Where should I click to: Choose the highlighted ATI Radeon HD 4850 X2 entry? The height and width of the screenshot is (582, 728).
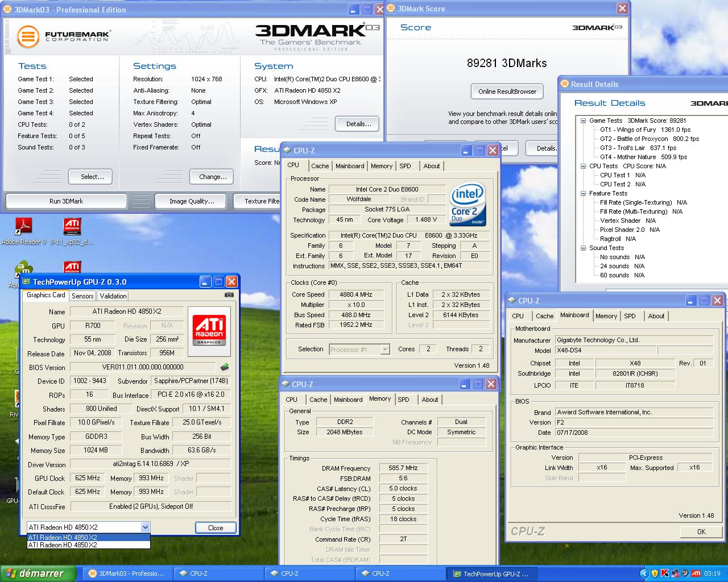(89, 537)
